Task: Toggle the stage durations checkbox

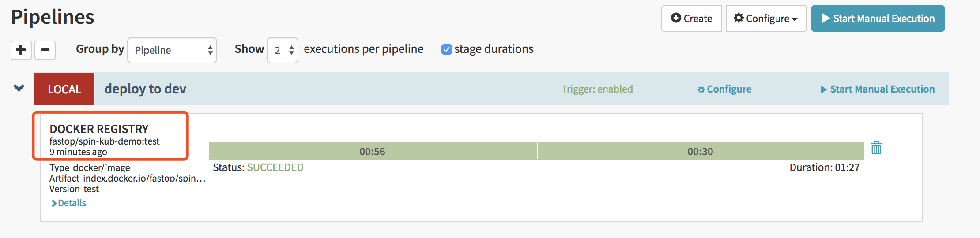Action: [447, 49]
